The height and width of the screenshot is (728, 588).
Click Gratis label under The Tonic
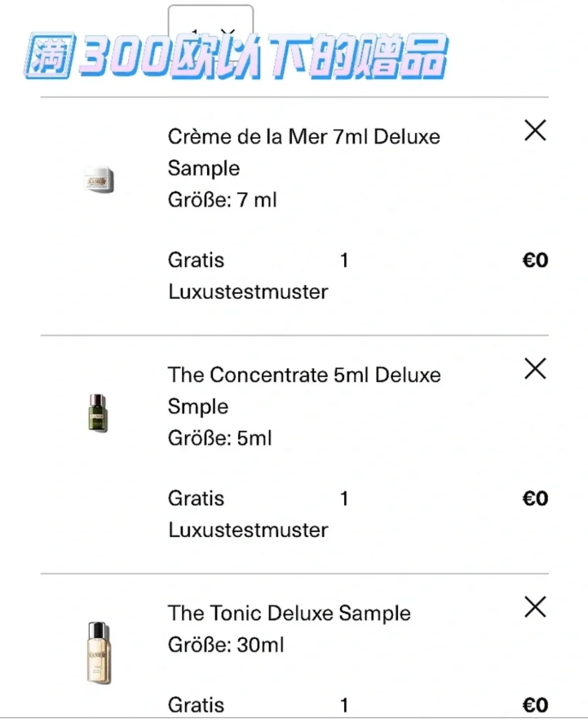(x=196, y=705)
